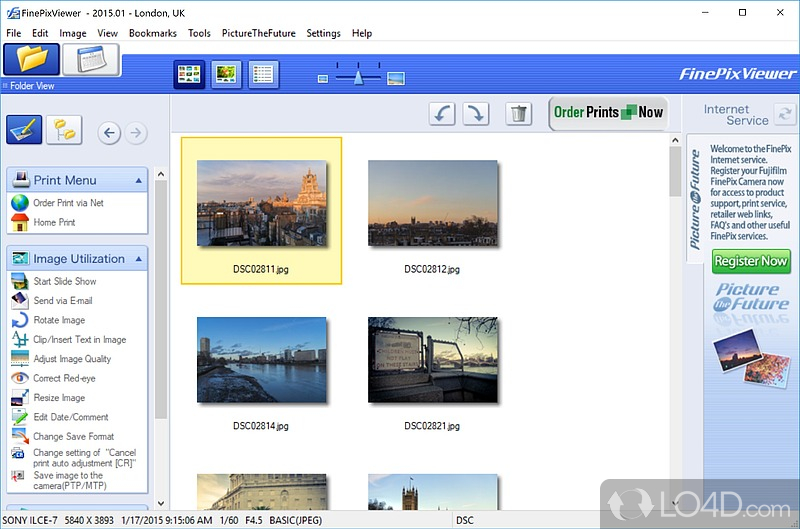Select thumbnail DSC02811.jpg
Image resolution: width=800 pixels, height=529 pixels.
tap(261, 210)
